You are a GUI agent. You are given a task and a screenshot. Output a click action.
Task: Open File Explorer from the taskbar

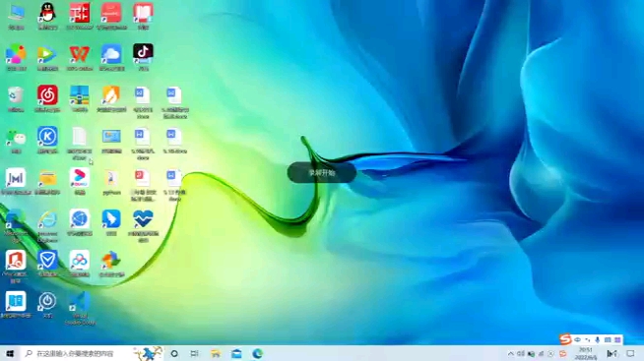point(216,353)
